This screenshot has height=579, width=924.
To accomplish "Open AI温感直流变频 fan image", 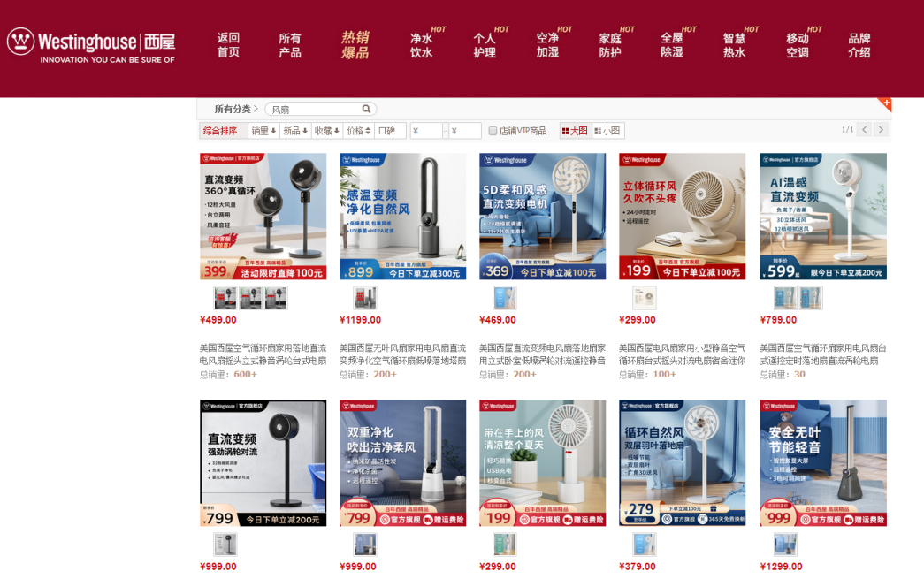I will point(823,217).
